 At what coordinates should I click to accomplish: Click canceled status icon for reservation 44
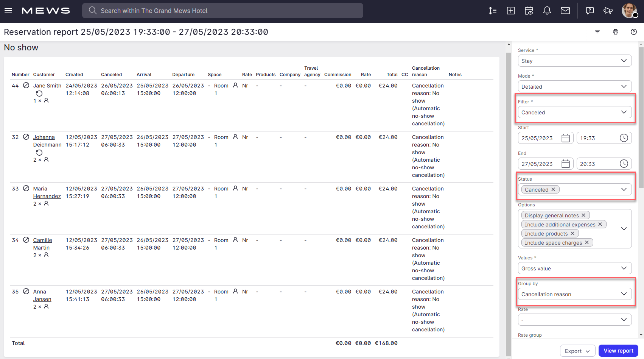point(26,85)
